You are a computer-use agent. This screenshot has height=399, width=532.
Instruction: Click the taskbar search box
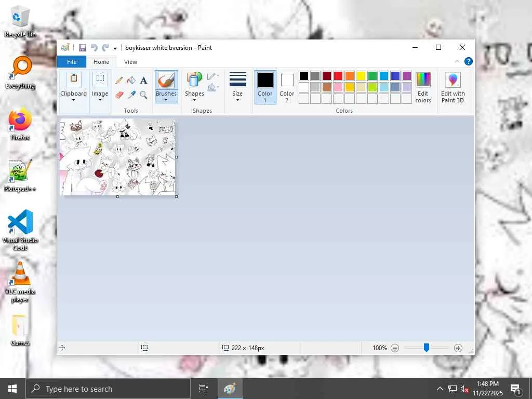point(108,389)
